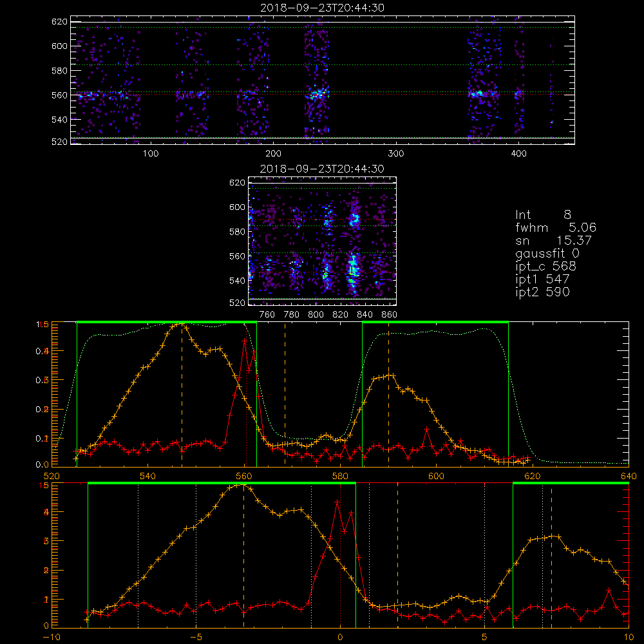Image resolution: width=644 pixels, height=644 pixels.
Task: Click the 10 tick on bottom plot axis
Action: coord(629,638)
